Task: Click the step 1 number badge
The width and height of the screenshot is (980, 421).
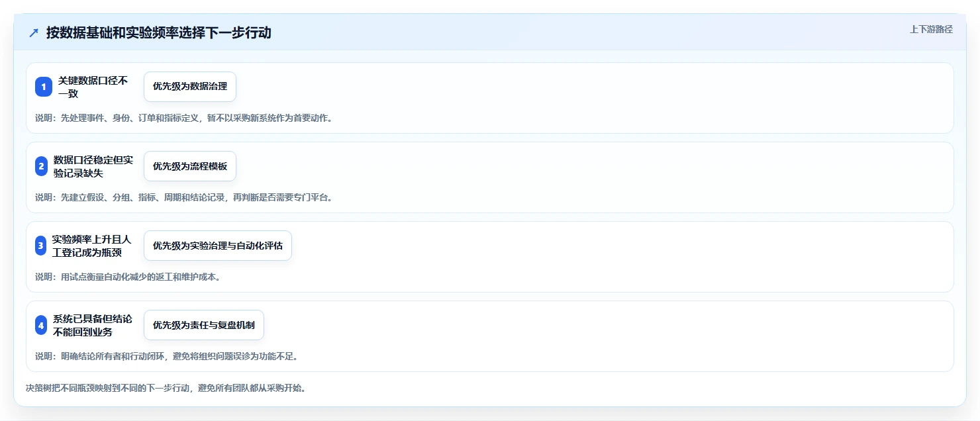Action: (44, 87)
